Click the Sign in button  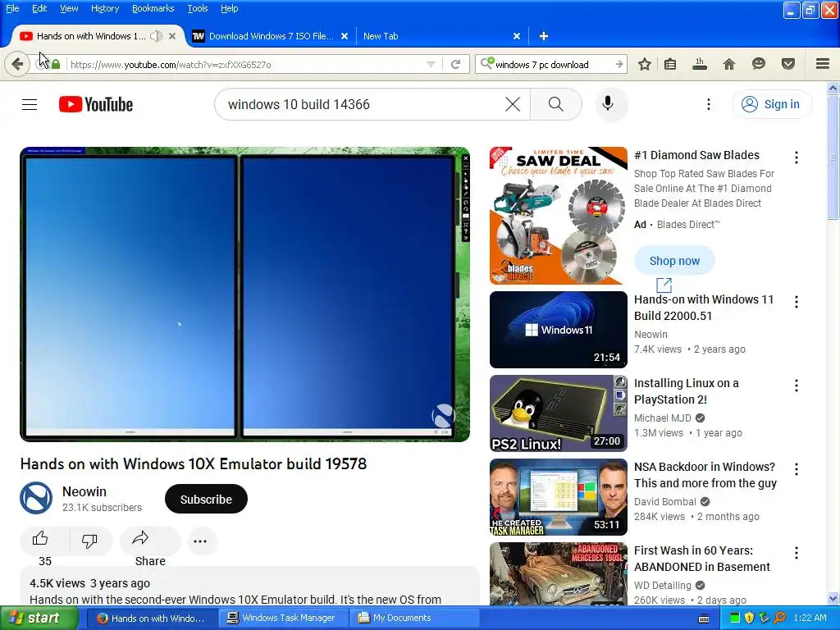pyautogui.click(x=771, y=104)
